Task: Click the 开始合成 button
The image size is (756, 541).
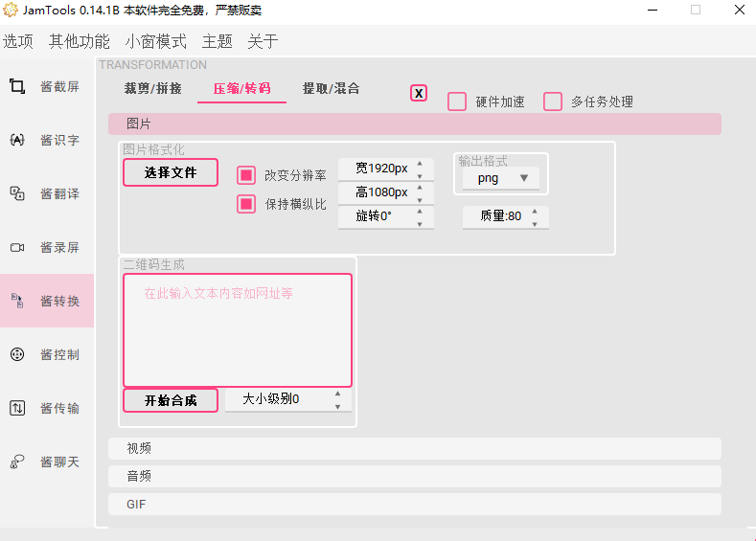Action: pyautogui.click(x=171, y=400)
